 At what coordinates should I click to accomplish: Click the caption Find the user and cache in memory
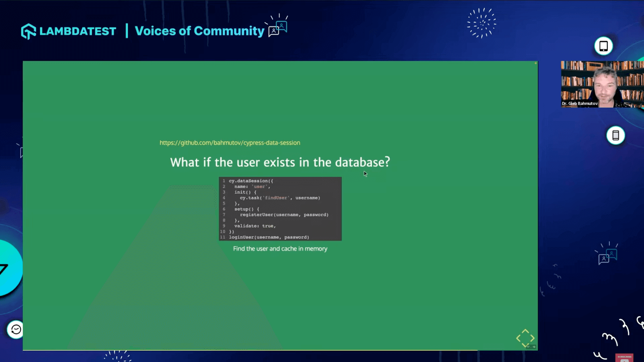pyautogui.click(x=280, y=249)
